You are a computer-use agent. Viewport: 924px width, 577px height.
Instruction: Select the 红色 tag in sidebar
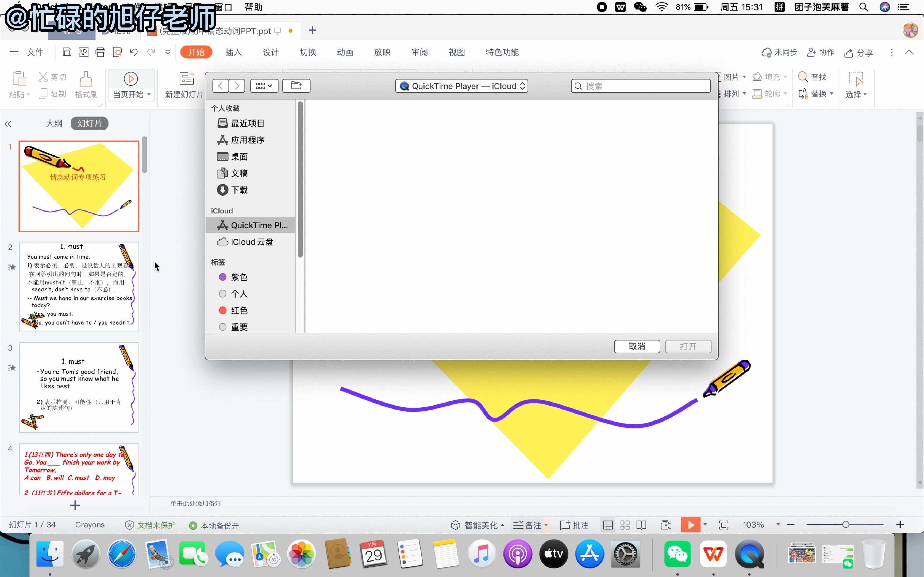click(x=239, y=310)
